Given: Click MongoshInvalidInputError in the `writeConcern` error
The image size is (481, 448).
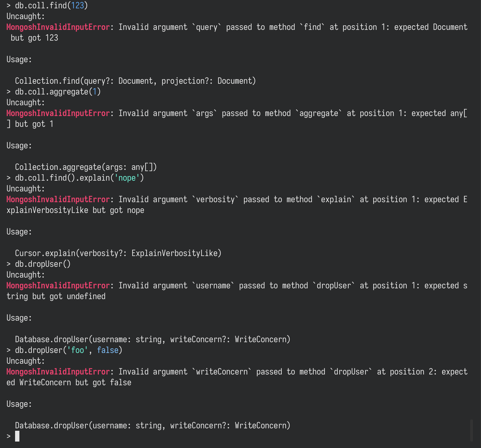Looking at the screenshot, I should pos(58,372).
